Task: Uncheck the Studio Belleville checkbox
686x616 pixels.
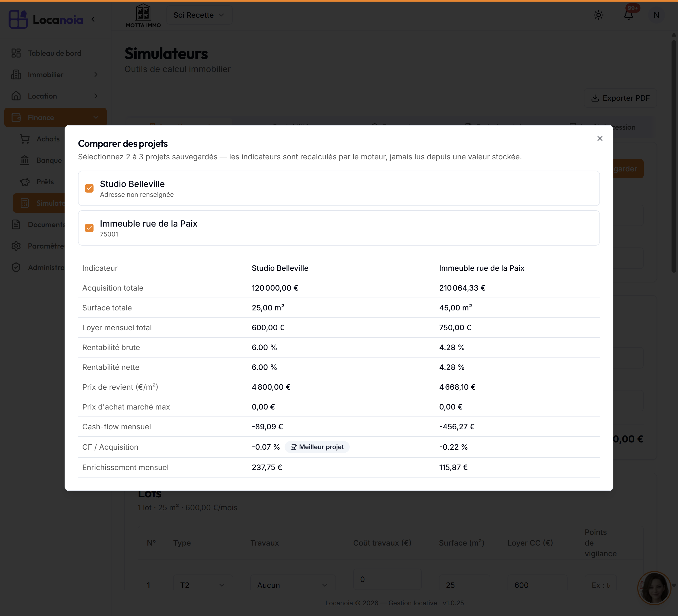Action: pyautogui.click(x=89, y=188)
